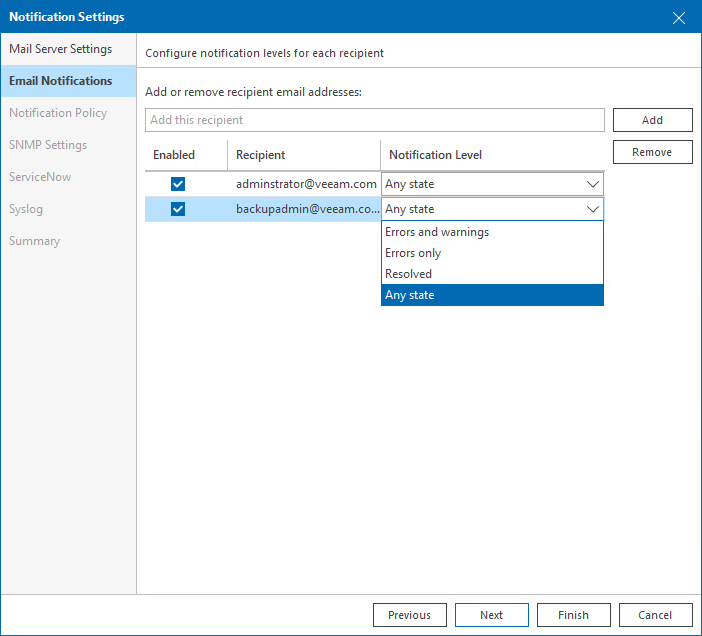Screen dimensions: 702x636
Task: Sort by Enabled column header
Action: (x=186, y=155)
